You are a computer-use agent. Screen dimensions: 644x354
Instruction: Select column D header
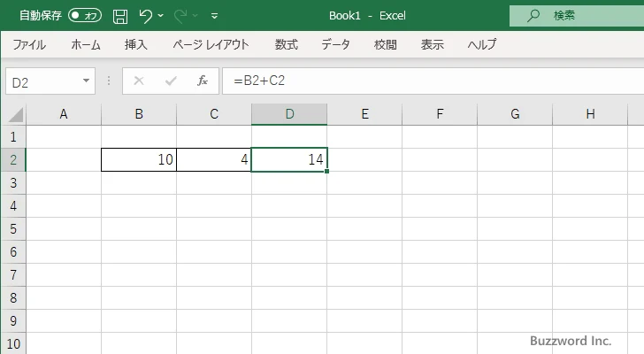tap(289, 114)
